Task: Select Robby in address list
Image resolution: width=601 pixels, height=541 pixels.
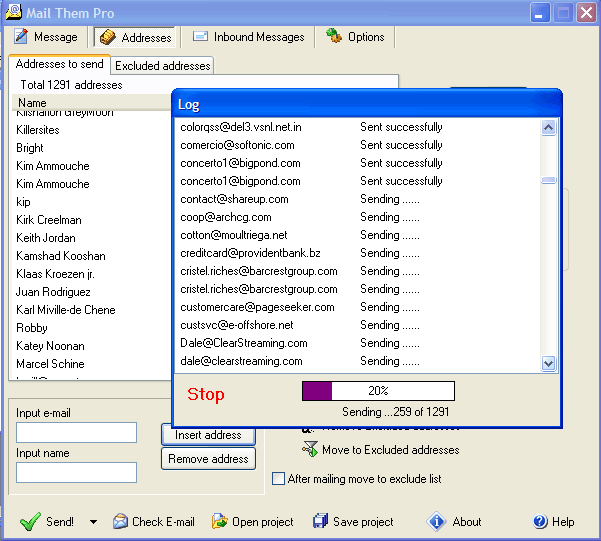Action: (x=32, y=328)
